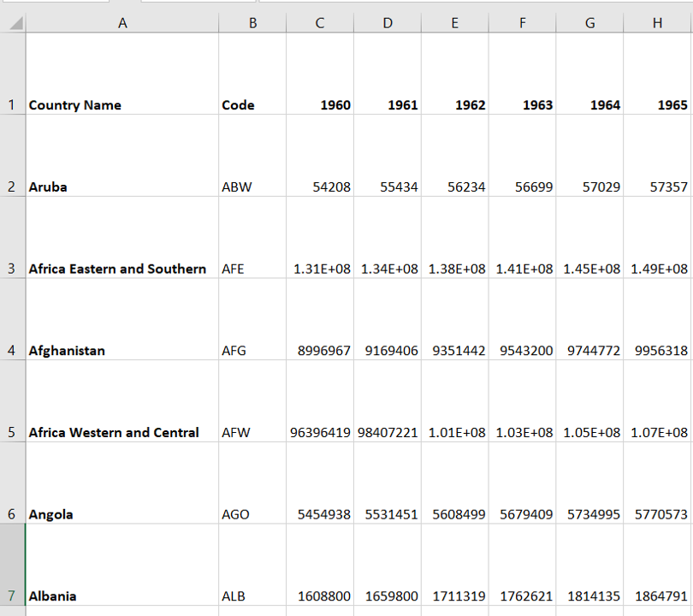Select cell with value 1864791
Image resolution: width=693 pixels, height=616 pixels.
pyautogui.click(x=657, y=565)
